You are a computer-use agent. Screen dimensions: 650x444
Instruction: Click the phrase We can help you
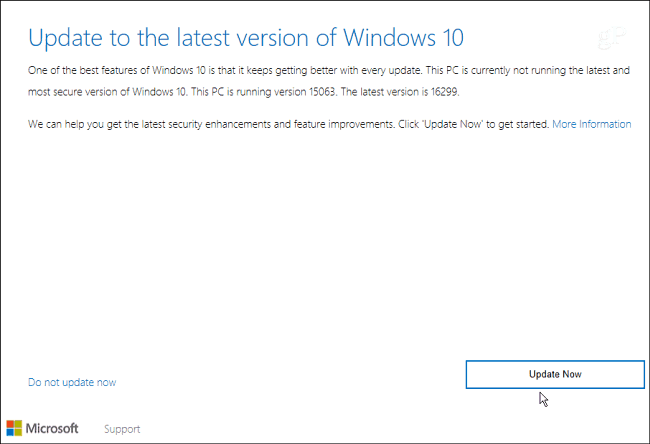[65, 124]
